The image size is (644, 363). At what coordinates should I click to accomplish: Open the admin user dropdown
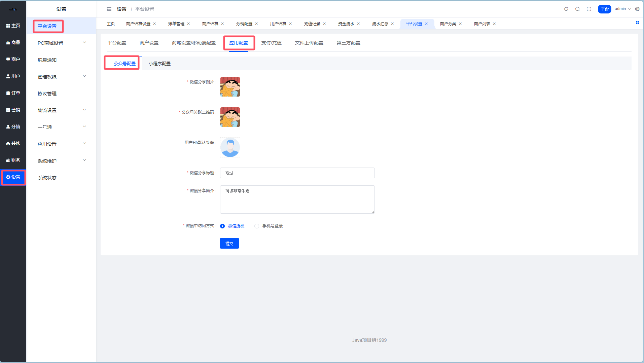622,9
